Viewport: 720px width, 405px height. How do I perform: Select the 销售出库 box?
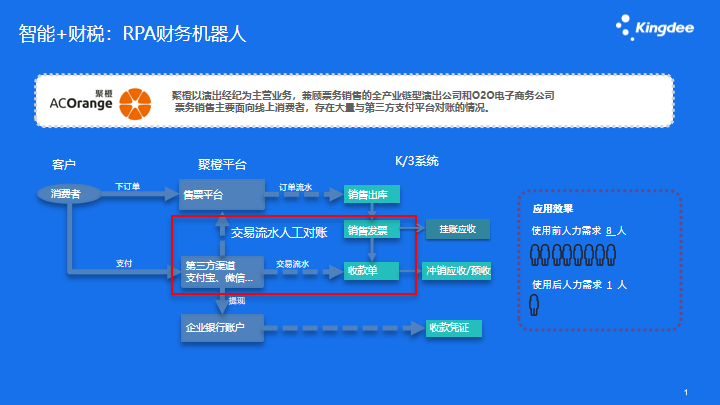click(x=371, y=194)
